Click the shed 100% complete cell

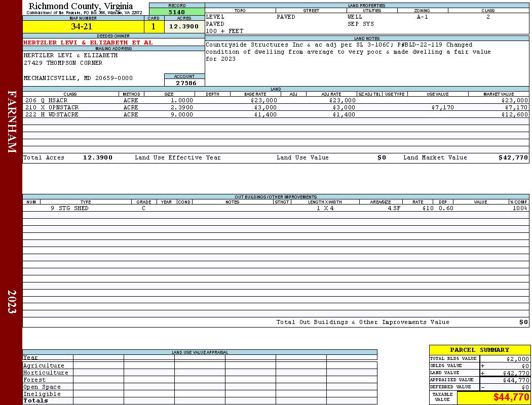point(520,208)
